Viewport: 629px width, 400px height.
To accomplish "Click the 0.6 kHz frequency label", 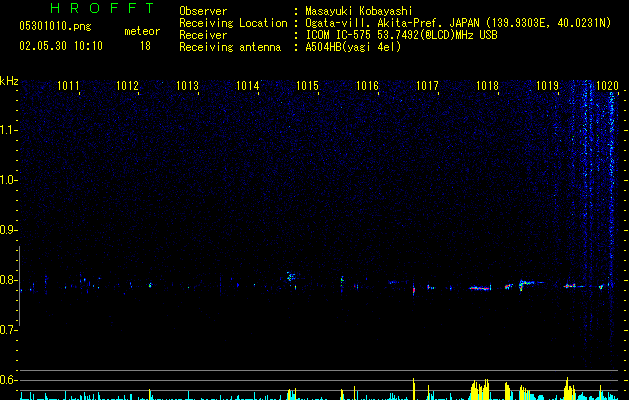I will pos(9,380).
